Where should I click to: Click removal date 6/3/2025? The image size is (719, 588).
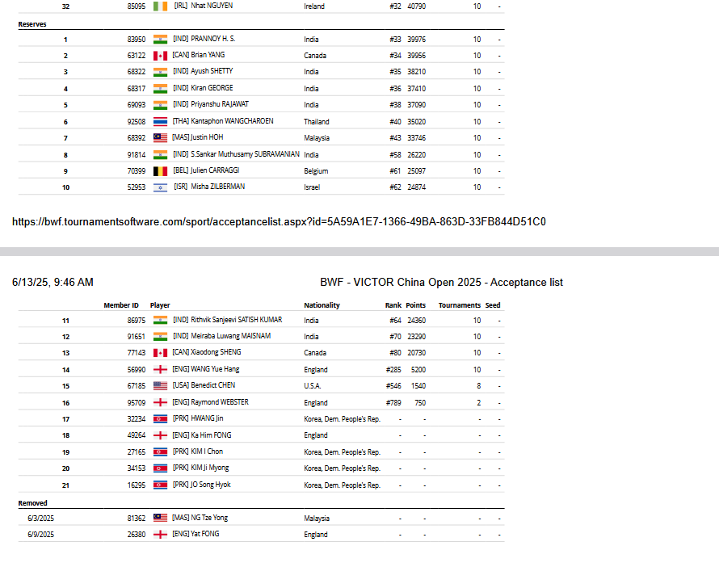[x=41, y=519]
